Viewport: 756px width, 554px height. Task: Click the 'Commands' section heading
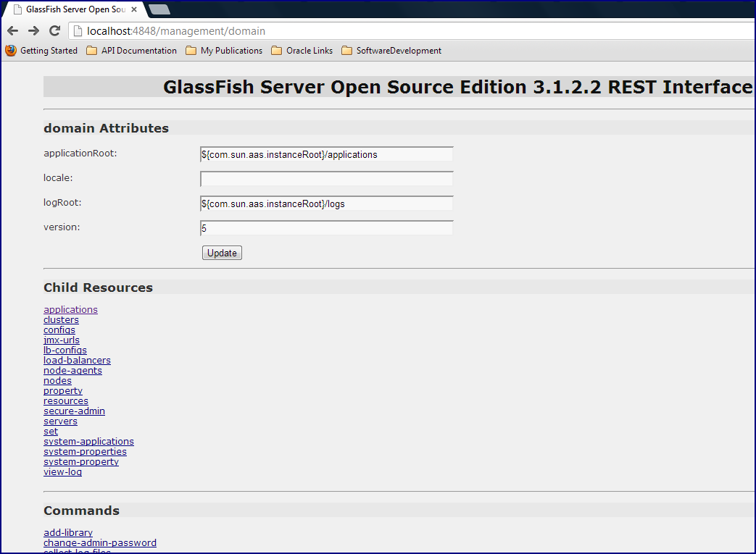coord(81,511)
